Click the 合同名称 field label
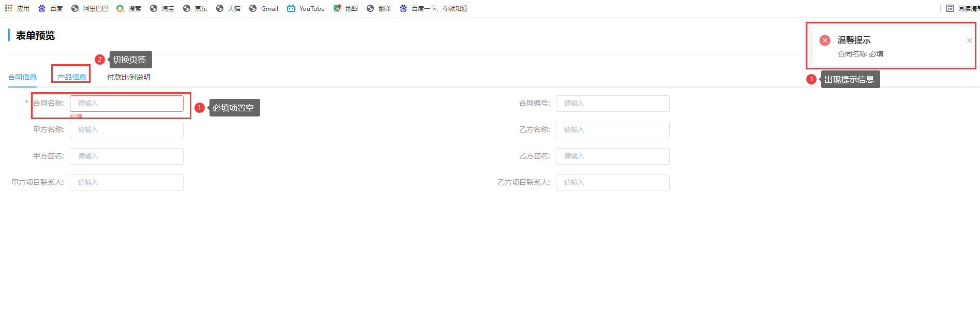Screen dimensions: 980x321 pos(49,103)
